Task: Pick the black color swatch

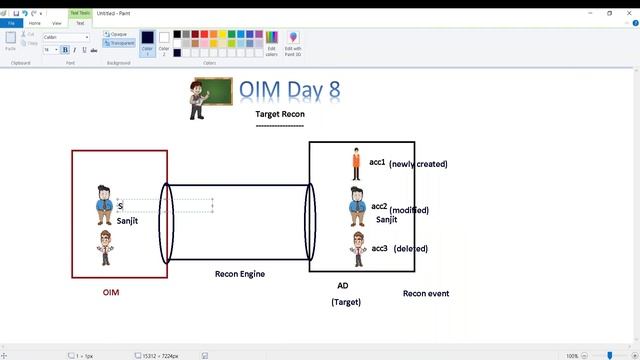Action: tap(177, 34)
